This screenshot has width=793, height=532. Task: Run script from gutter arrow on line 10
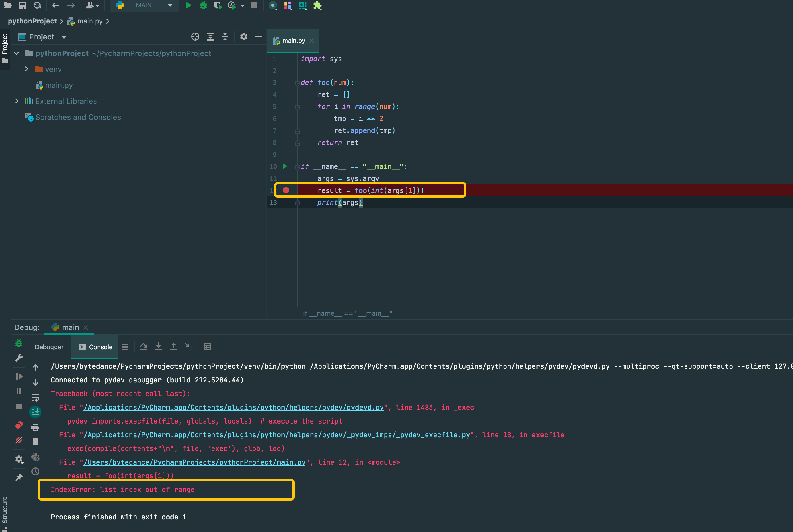(x=285, y=166)
